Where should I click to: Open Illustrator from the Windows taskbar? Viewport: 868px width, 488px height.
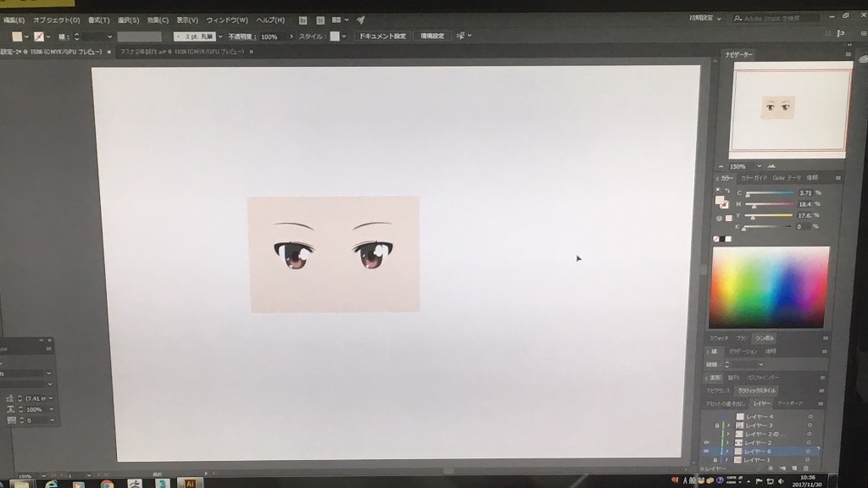191,484
